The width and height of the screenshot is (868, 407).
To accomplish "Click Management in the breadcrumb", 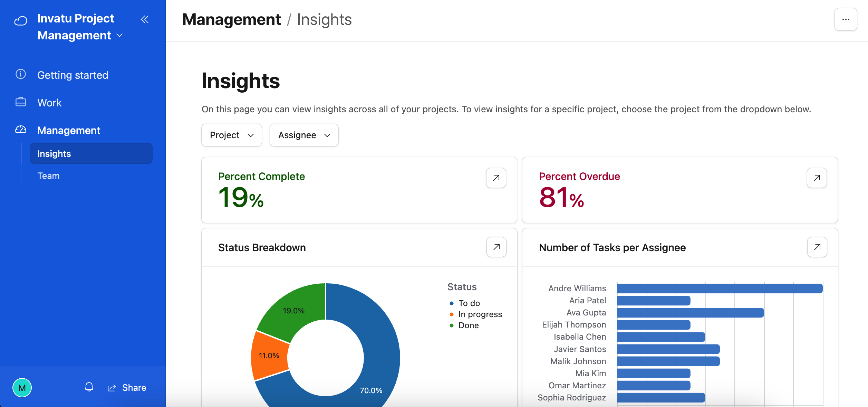I will pos(231,19).
